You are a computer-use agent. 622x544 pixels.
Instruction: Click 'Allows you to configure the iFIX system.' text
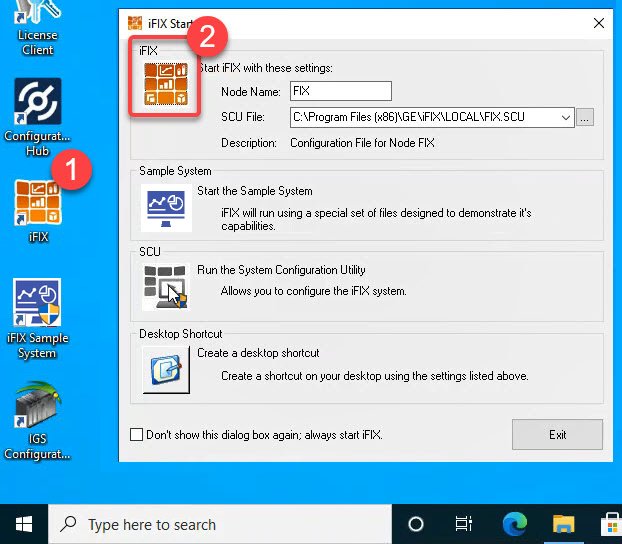[x=314, y=291]
